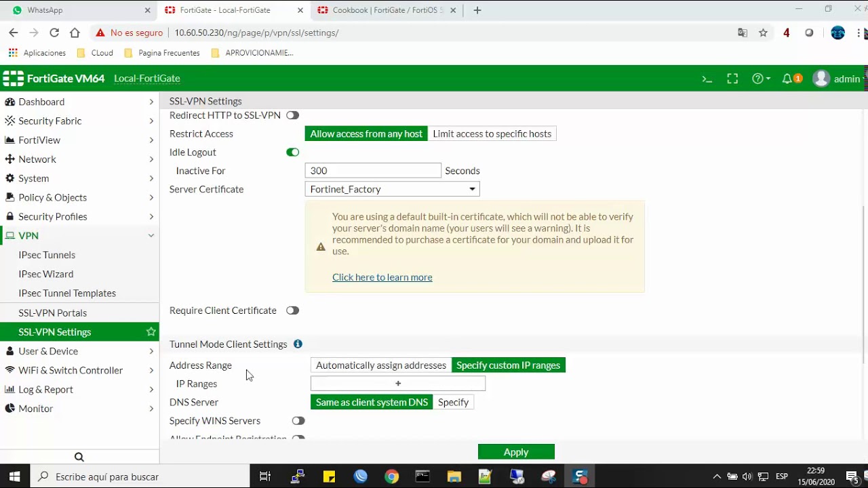This screenshot has height=488, width=868.
Task: Click the Not secure warning icon
Action: [x=100, y=33]
